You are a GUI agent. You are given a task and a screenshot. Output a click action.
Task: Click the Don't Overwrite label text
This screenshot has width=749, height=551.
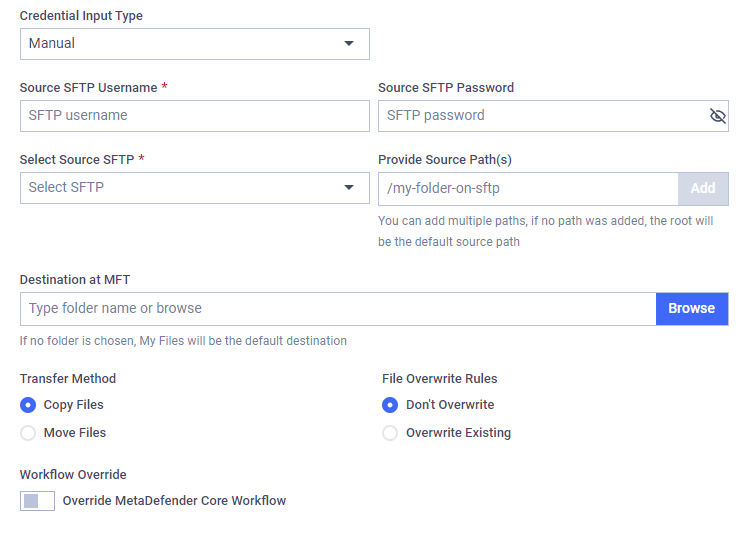click(x=450, y=405)
